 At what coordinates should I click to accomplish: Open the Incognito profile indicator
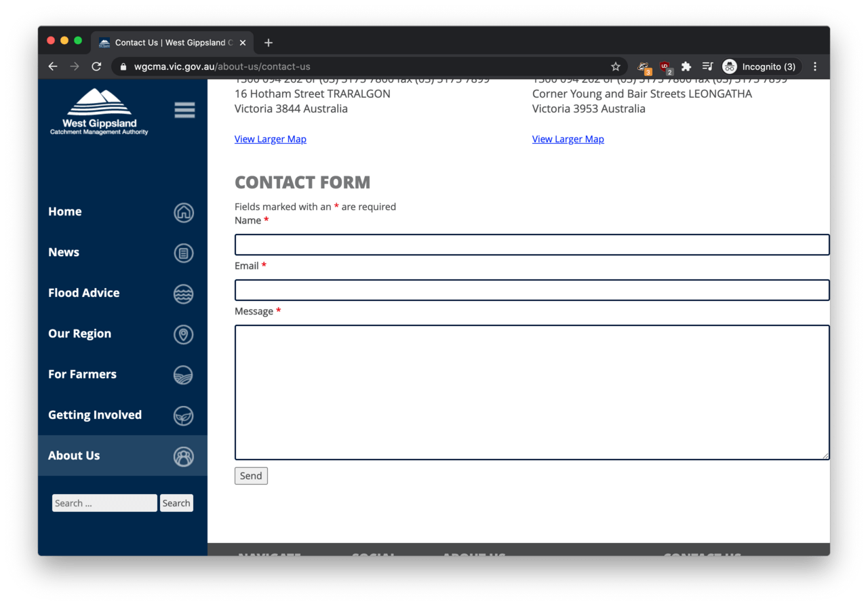tap(761, 66)
